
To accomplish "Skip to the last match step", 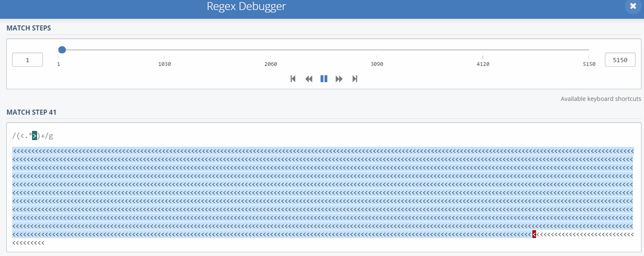I will [355, 79].
